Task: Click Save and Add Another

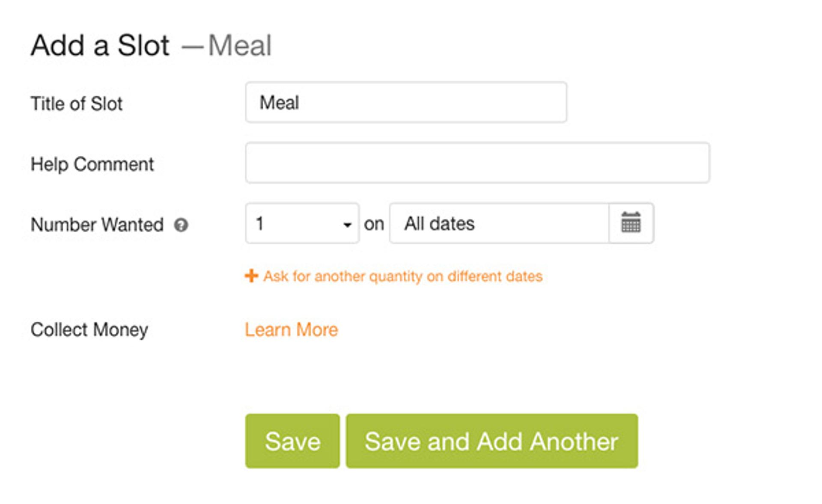Action: coord(492,441)
